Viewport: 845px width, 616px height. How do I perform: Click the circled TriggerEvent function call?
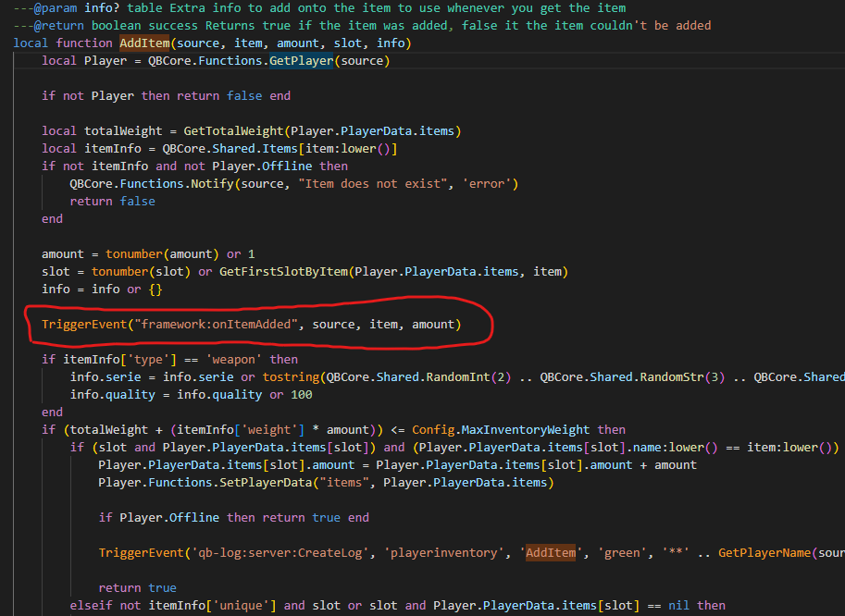point(84,325)
